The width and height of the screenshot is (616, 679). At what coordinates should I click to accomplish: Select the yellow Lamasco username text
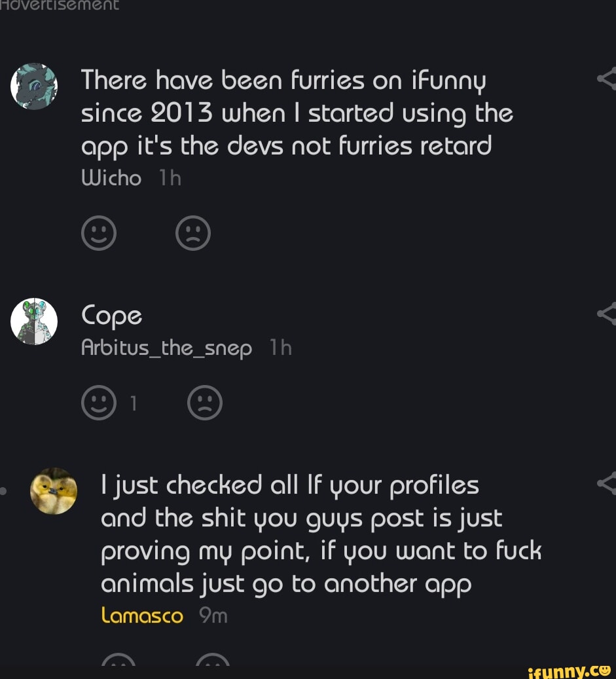pyautogui.click(x=142, y=615)
